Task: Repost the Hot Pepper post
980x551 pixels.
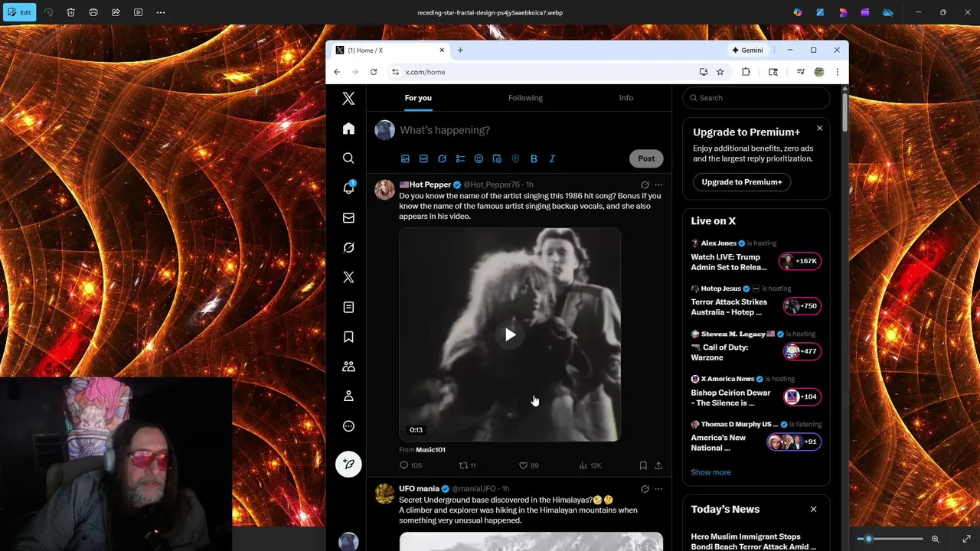Action: point(467,465)
